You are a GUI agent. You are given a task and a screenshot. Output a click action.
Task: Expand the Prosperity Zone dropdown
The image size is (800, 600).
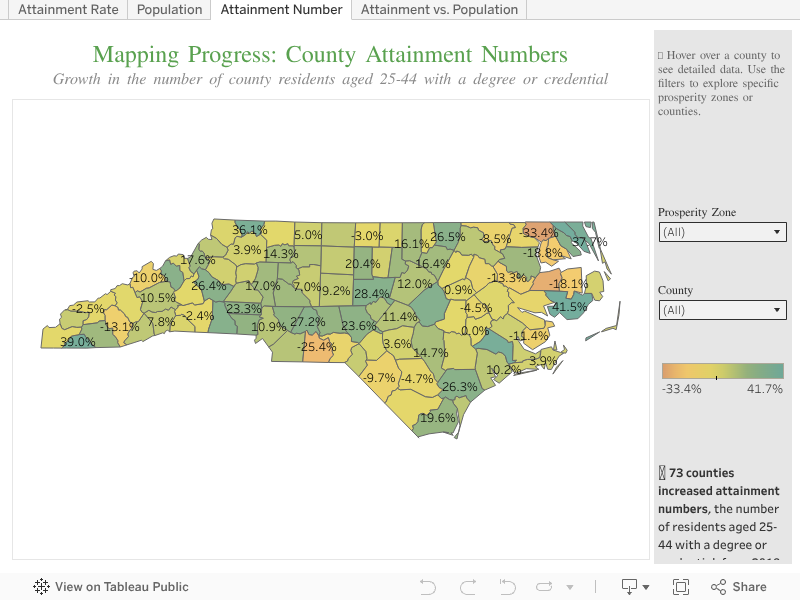tap(722, 232)
